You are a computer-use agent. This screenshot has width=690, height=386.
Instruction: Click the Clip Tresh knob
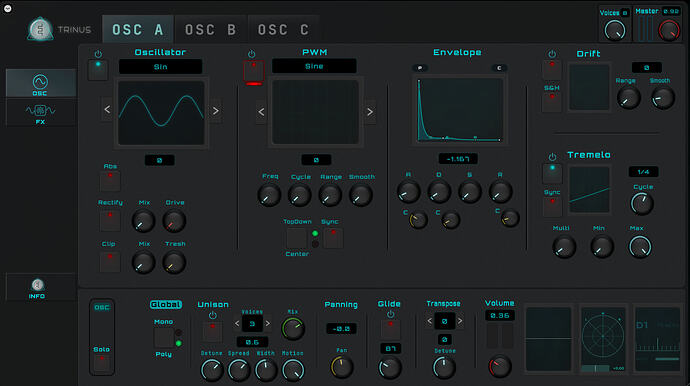pos(174,262)
